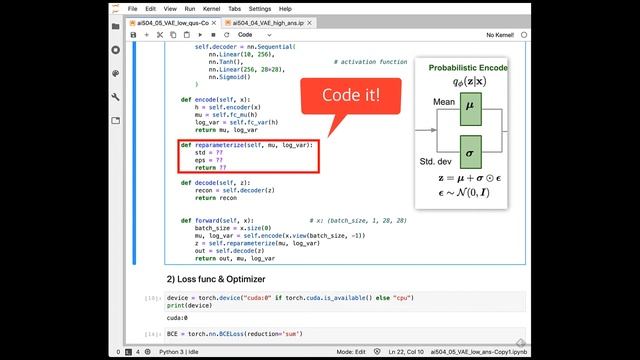This screenshot has height=360, width=640.
Task: Click the 'return recon' code line
Action: 216,198
